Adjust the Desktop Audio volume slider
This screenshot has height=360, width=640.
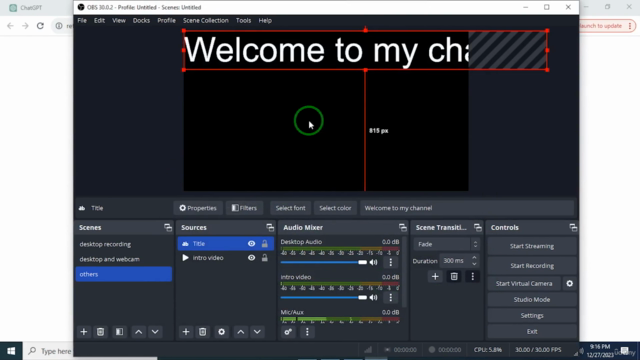[324, 262]
